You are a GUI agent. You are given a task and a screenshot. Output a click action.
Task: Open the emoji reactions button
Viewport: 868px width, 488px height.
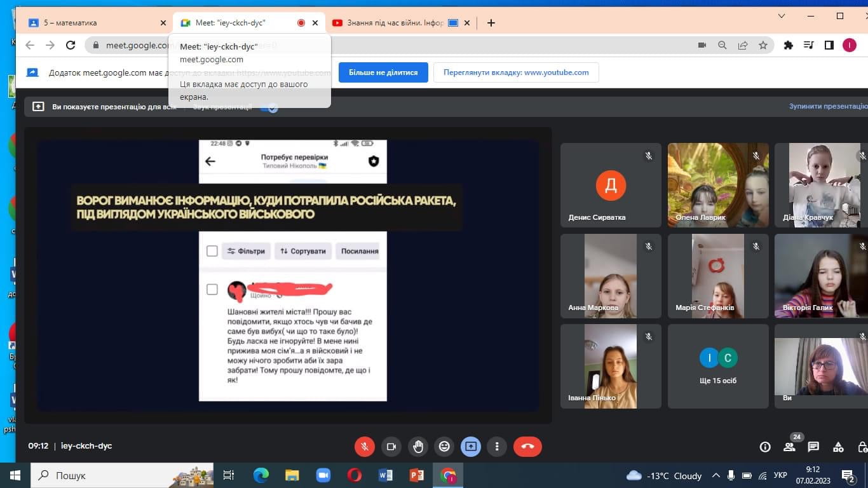(444, 446)
